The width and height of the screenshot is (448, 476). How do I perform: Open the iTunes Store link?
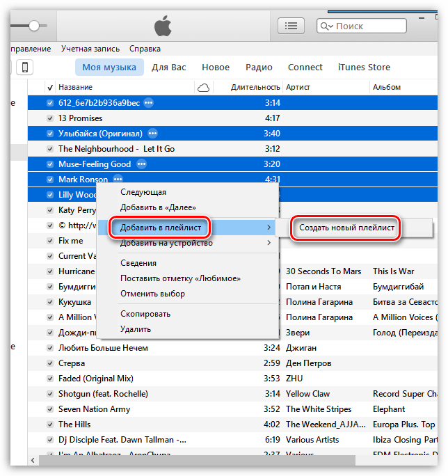click(x=364, y=68)
